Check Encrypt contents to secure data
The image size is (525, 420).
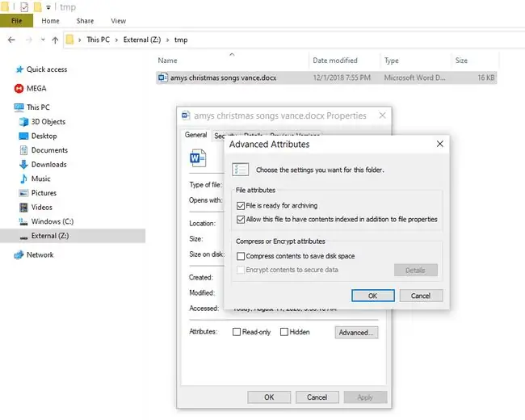click(x=241, y=270)
